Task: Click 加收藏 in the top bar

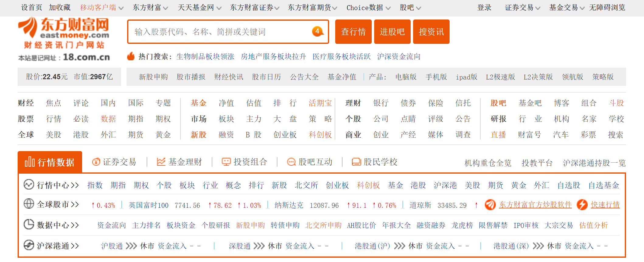Action: pyautogui.click(x=60, y=8)
